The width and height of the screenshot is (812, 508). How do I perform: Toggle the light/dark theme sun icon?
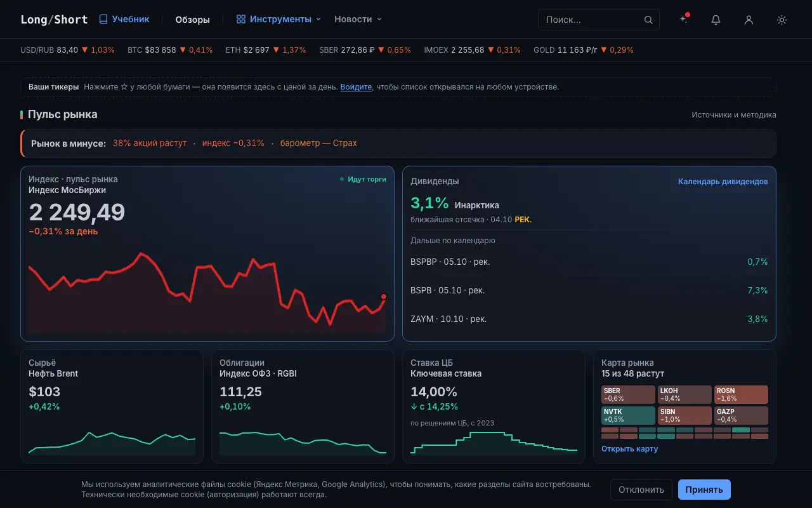pos(782,20)
